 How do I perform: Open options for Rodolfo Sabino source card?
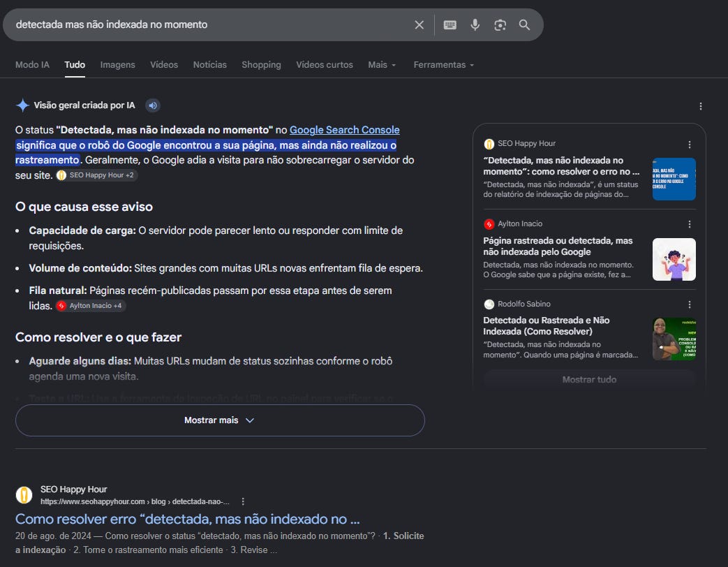point(690,304)
